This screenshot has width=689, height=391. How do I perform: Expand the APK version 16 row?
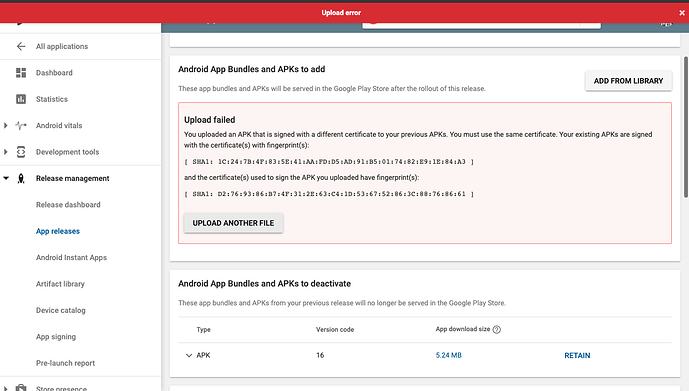point(189,355)
